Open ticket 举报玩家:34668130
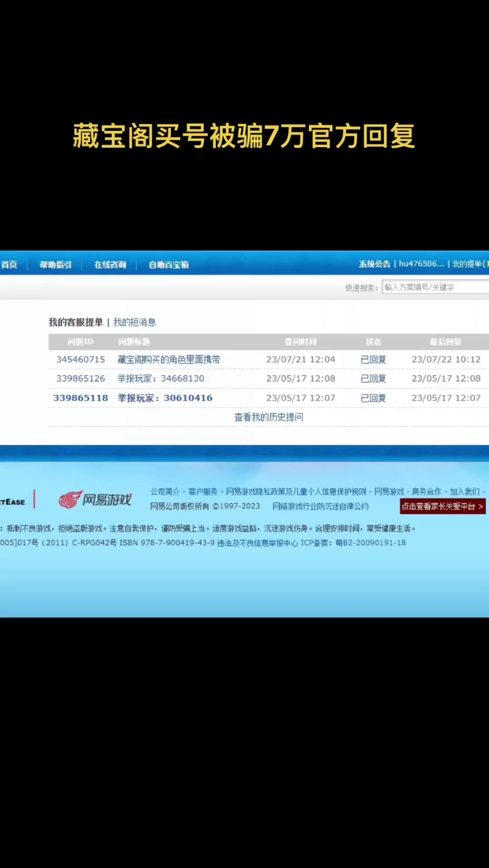This screenshot has width=489, height=868. pyautogui.click(x=161, y=379)
